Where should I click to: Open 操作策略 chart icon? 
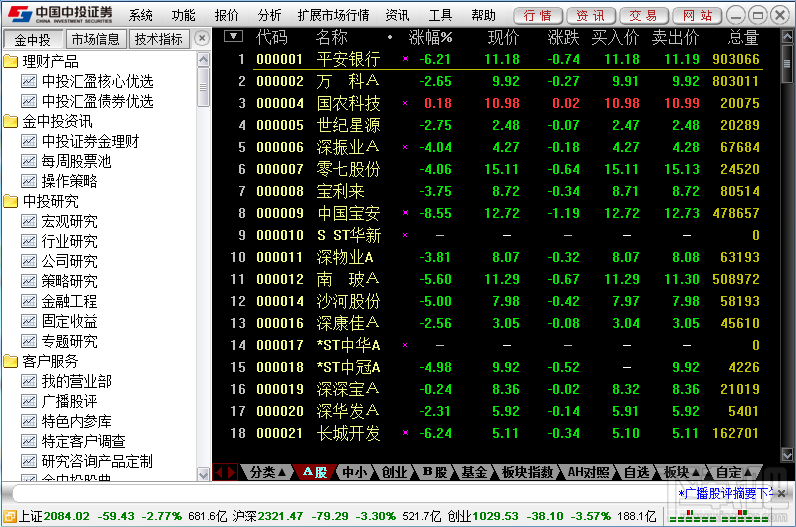(29, 181)
